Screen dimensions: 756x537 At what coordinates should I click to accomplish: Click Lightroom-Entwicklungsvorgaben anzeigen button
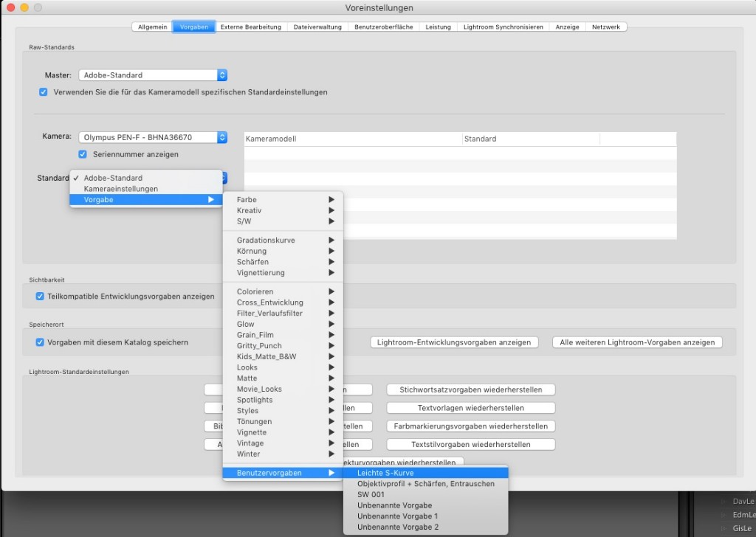(454, 342)
